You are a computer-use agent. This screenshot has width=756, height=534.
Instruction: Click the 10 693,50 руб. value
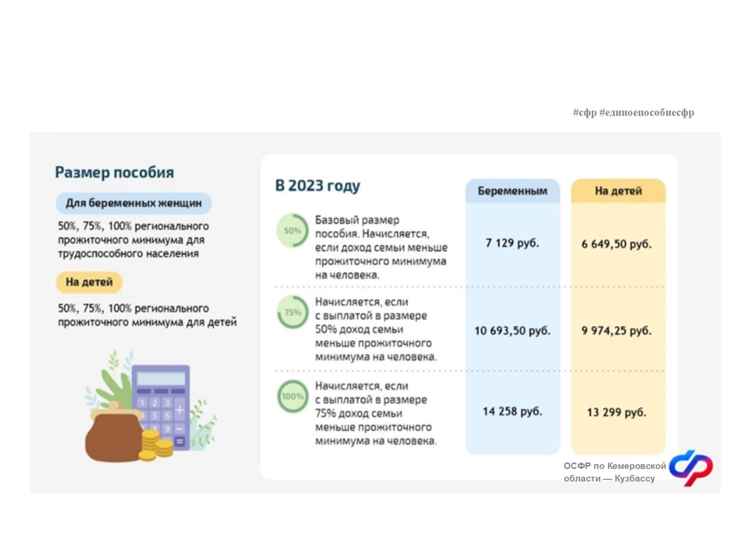pyautogui.click(x=513, y=331)
